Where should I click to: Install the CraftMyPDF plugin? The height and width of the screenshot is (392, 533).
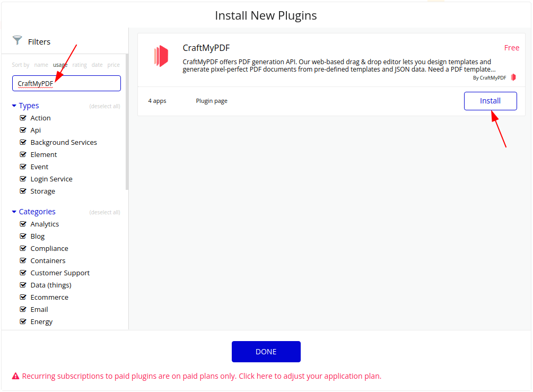[490, 101]
